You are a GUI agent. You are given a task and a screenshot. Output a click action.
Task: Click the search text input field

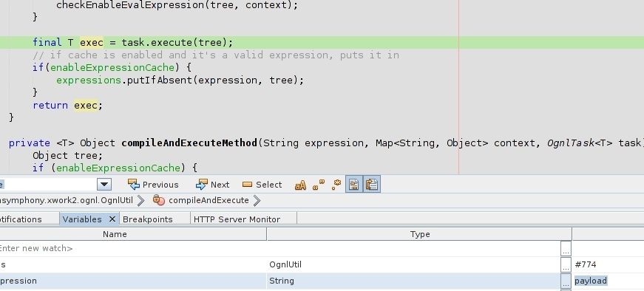click(x=49, y=185)
